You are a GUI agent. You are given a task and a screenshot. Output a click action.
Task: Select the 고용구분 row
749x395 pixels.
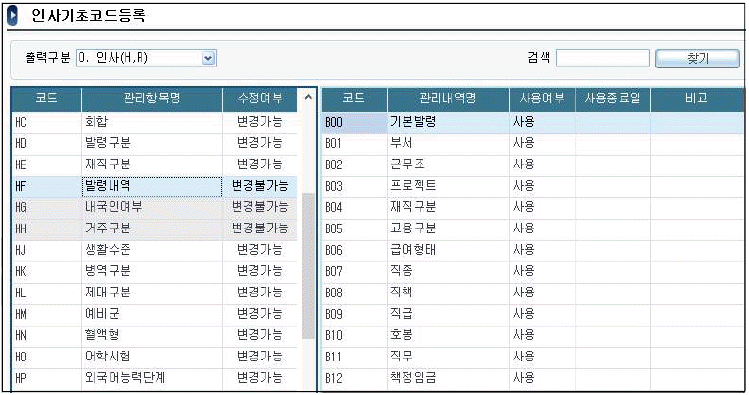click(x=533, y=229)
